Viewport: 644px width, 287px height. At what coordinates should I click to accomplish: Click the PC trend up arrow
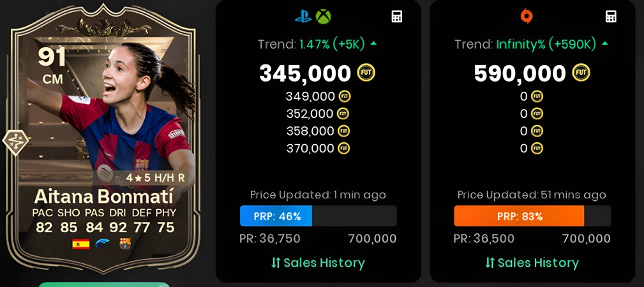tap(604, 43)
